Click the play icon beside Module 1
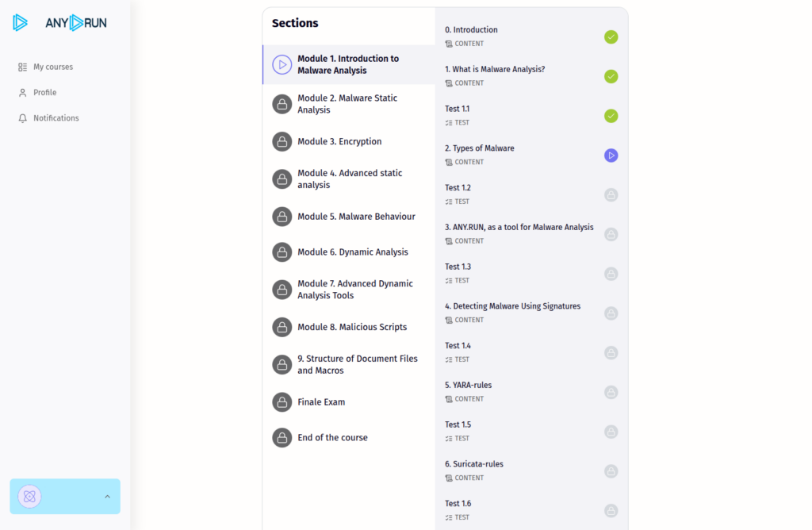The width and height of the screenshot is (812, 530). click(282, 65)
